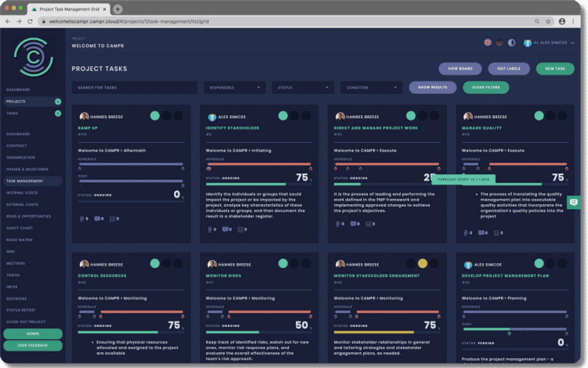This screenshot has width=588, height=368.
Task: Open Projects in the sidebar
Action: pos(32,101)
